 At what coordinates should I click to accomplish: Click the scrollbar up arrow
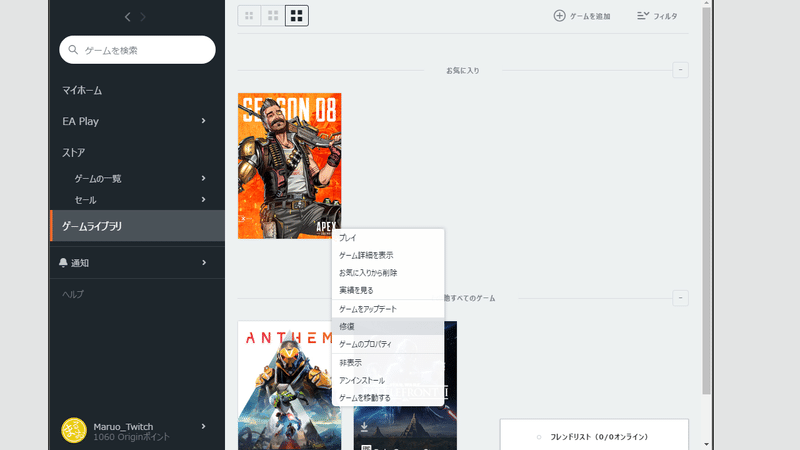[706, 3]
